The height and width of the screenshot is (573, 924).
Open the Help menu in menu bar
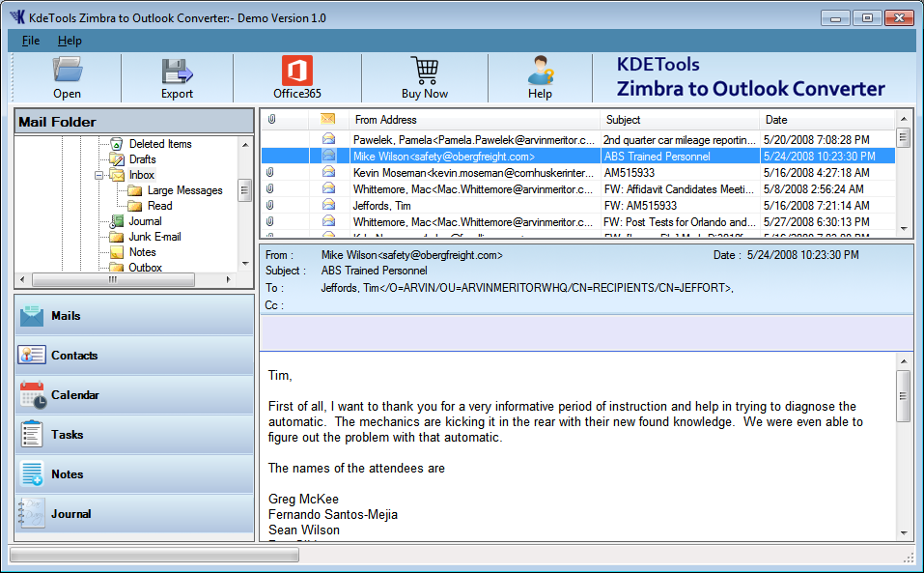(70, 41)
